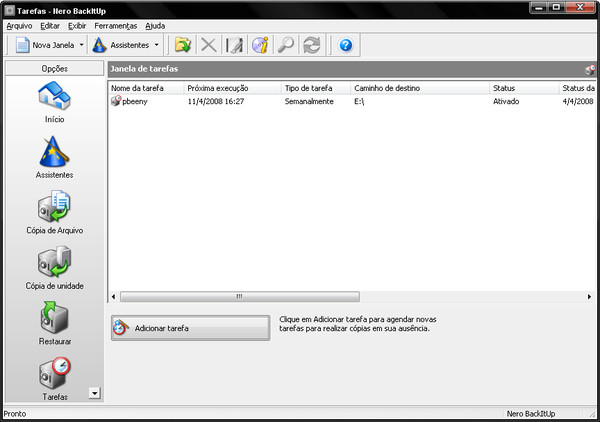Image resolution: width=600 pixels, height=422 pixels.
Task: Open Tarefas in the sidebar
Action: 54,379
